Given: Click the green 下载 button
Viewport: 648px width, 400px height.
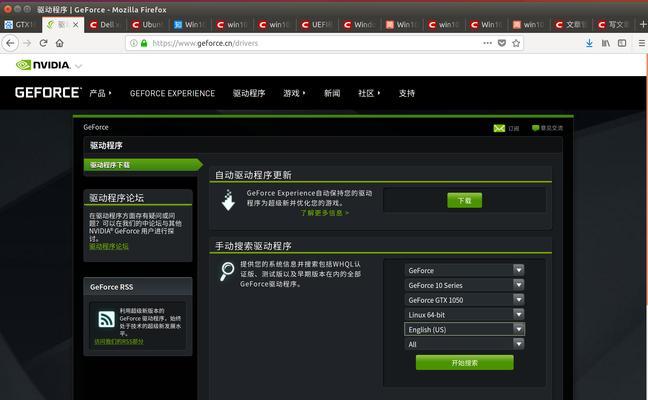Looking at the screenshot, I should pos(465,200).
